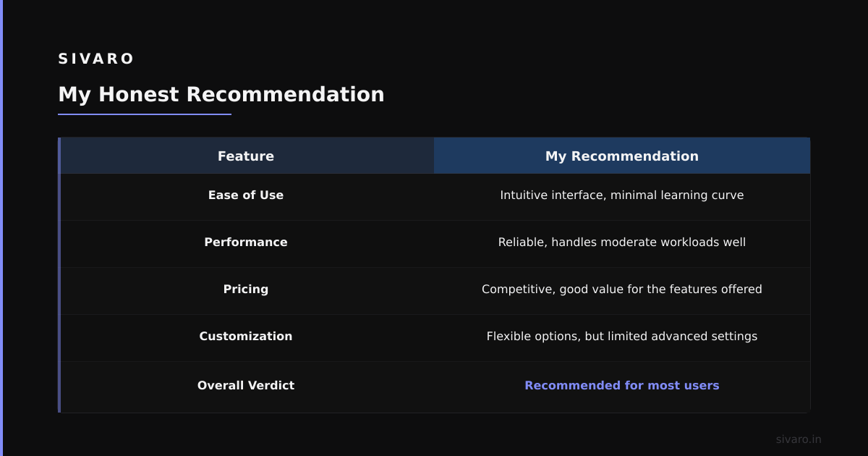Click the purple accent bar beside table
The image size is (868, 456).
pos(59,275)
